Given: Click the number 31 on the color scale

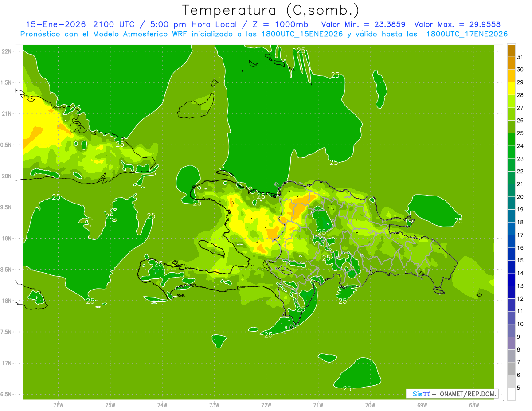Looking at the screenshot, I should pyautogui.click(x=520, y=57).
